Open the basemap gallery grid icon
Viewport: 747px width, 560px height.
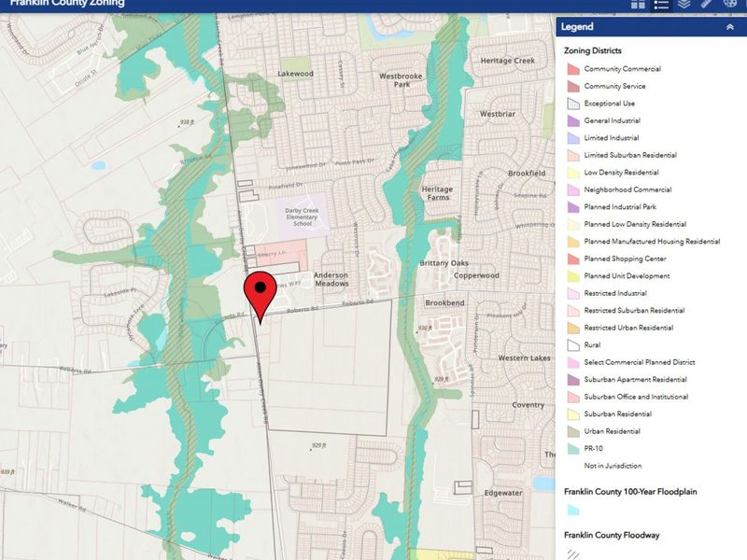[x=639, y=5]
